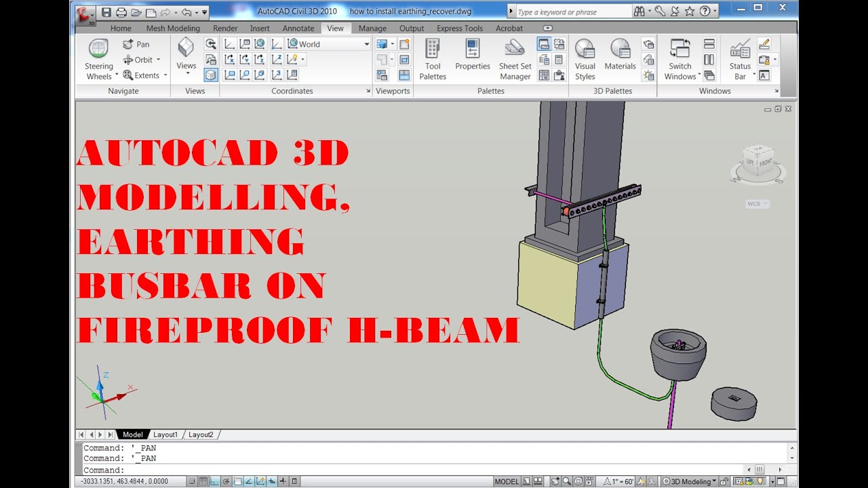868x488 pixels.
Task: Click the Named Views manager icon
Action: point(211,60)
